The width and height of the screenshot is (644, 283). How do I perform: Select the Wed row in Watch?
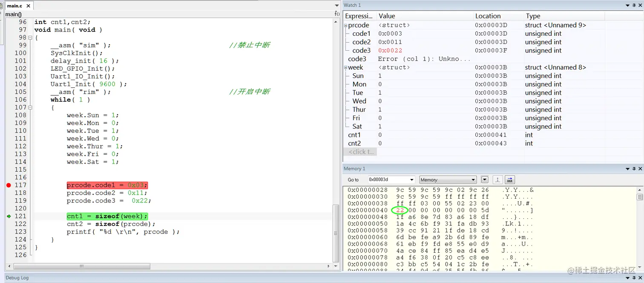point(493,101)
